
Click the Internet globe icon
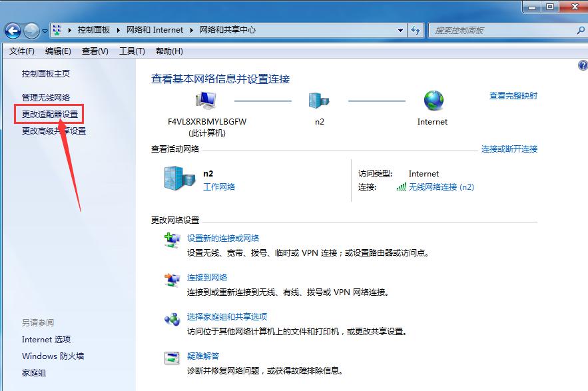[433, 101]
